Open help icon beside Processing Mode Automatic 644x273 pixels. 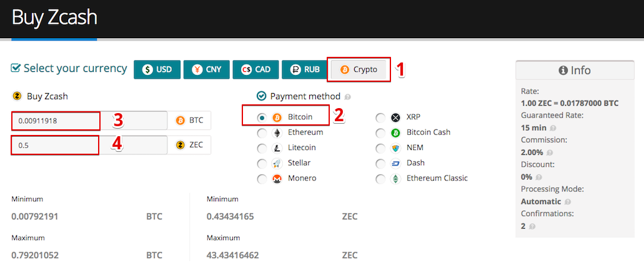[567, 202]
